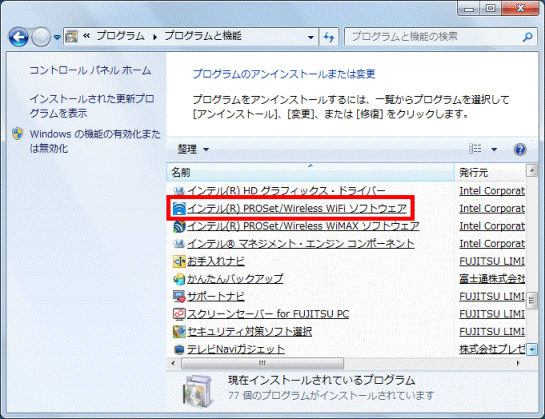Viewport: 545px width, 419px height.
Task: Click the Forward navigation arrow
Action: (41, 37)
